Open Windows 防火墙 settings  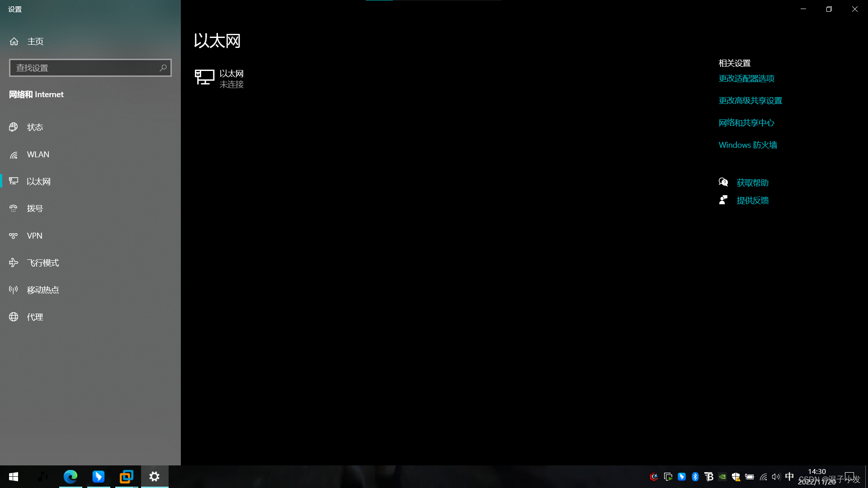coord(747,145)
